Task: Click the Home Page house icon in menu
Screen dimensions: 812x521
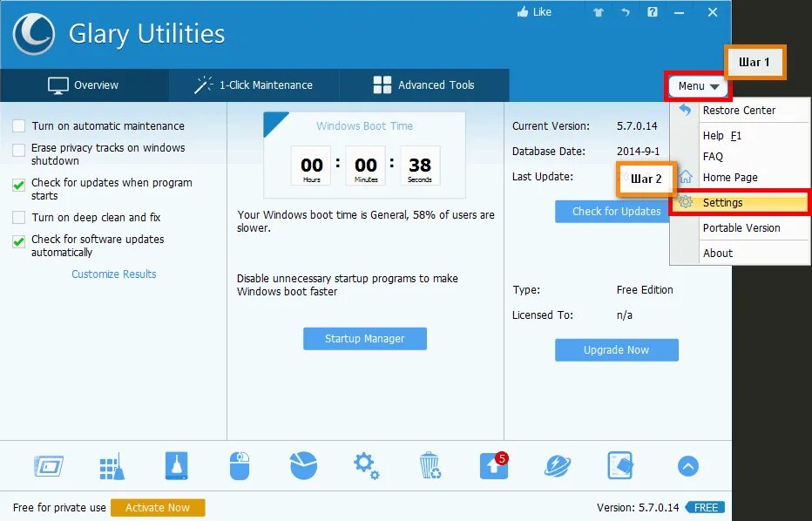Action: pos(686,177)
